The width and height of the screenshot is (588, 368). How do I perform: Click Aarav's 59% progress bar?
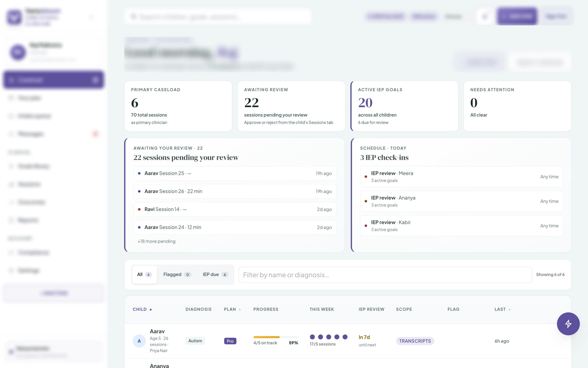(276, 337)
